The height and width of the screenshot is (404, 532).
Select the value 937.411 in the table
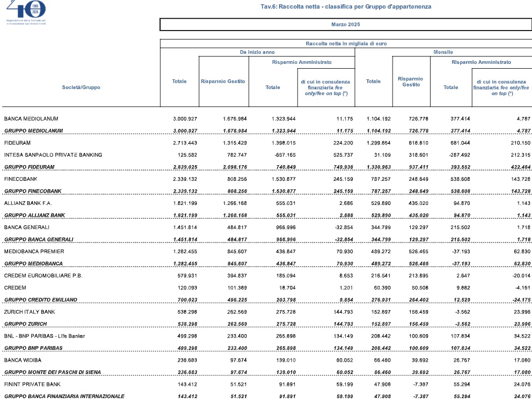pyautogui.click(x=418, y=167)
